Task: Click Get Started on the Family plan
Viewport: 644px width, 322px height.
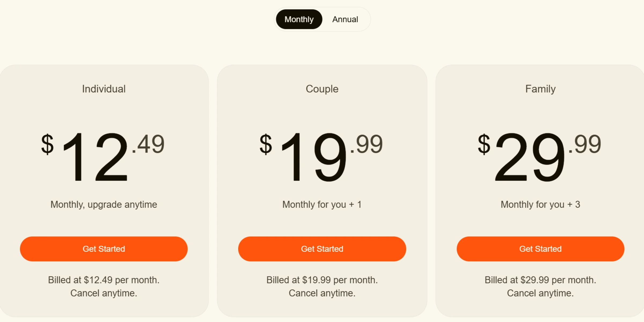Action: point(540,249)
